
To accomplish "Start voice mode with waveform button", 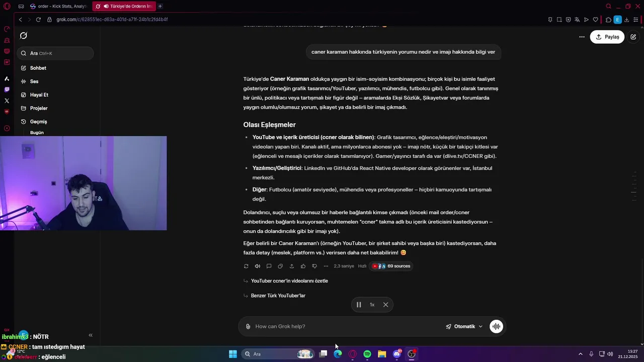I will tap(496, 326).
